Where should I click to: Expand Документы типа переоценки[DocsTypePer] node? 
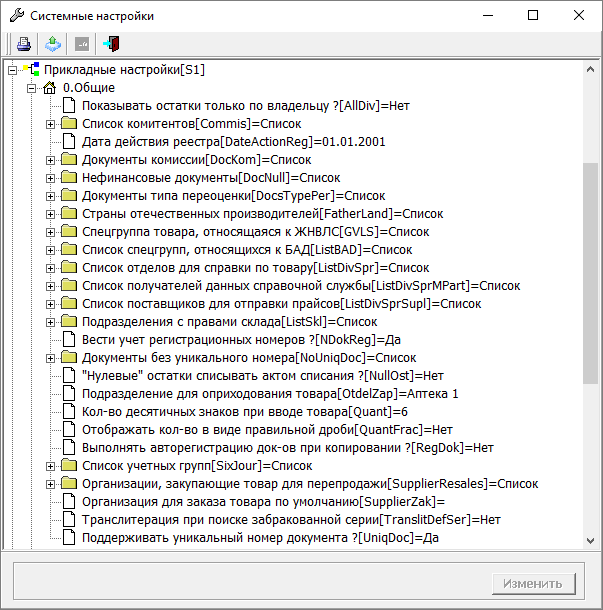(x=50, y=196)
